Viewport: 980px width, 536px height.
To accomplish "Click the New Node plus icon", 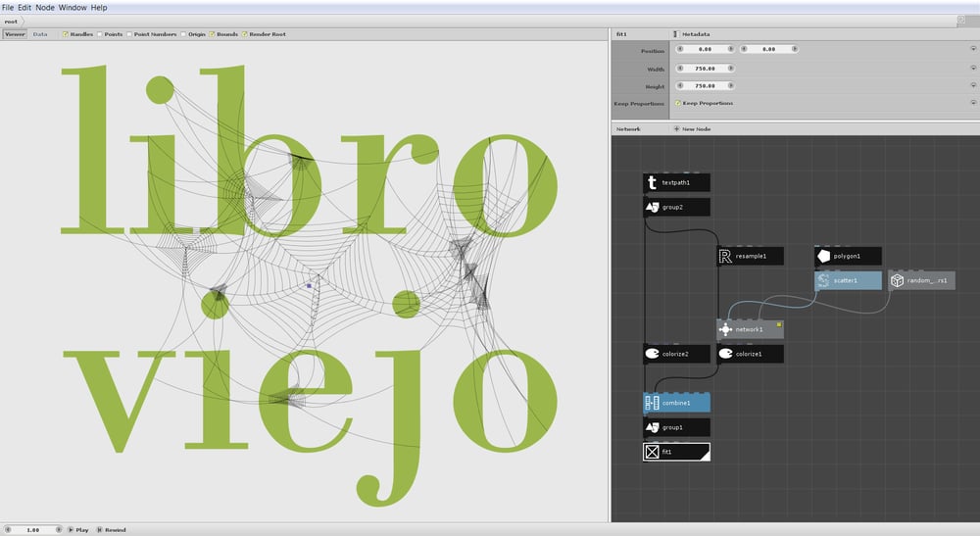I will click(676, 128).
